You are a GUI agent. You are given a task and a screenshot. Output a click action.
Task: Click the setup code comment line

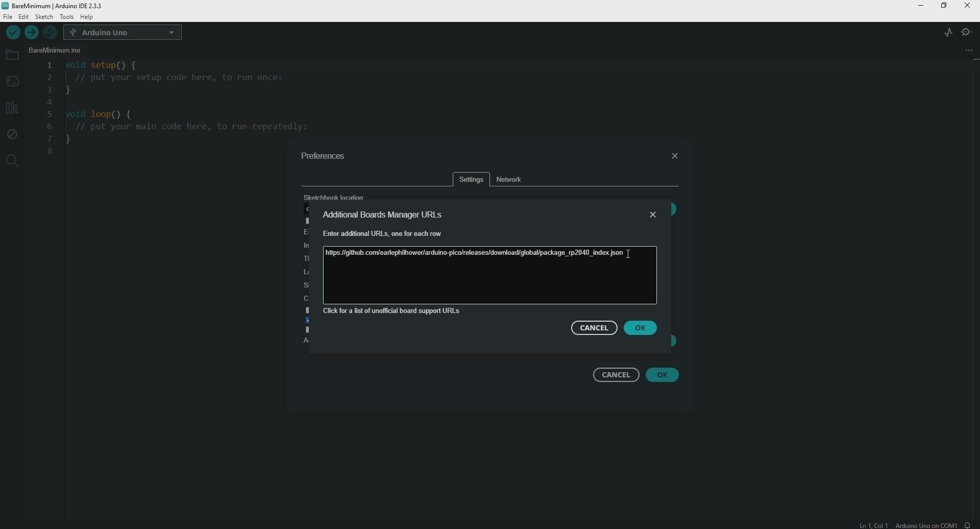pos(179,78)
